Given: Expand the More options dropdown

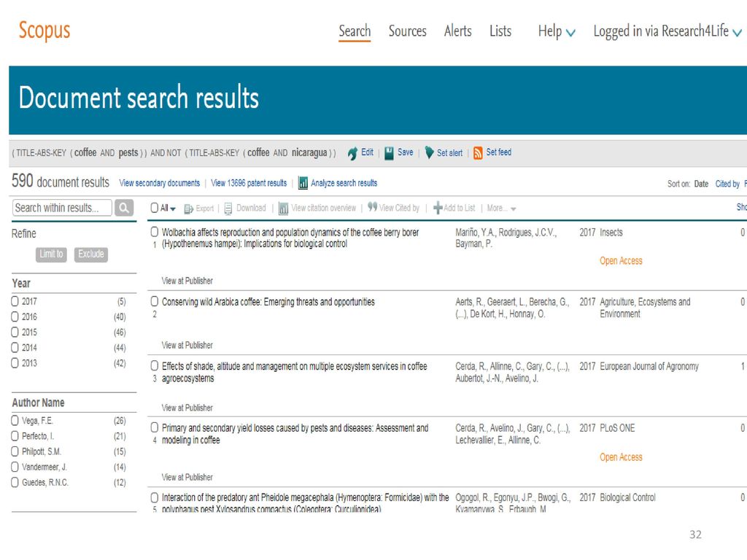Looking at the screenshot, I should 502,208.
